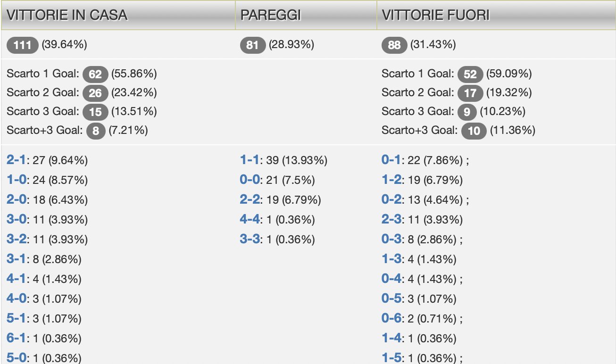Open the 3-3 draw link
The width and height of the screenshot is (616, 364).
(250, 240)
